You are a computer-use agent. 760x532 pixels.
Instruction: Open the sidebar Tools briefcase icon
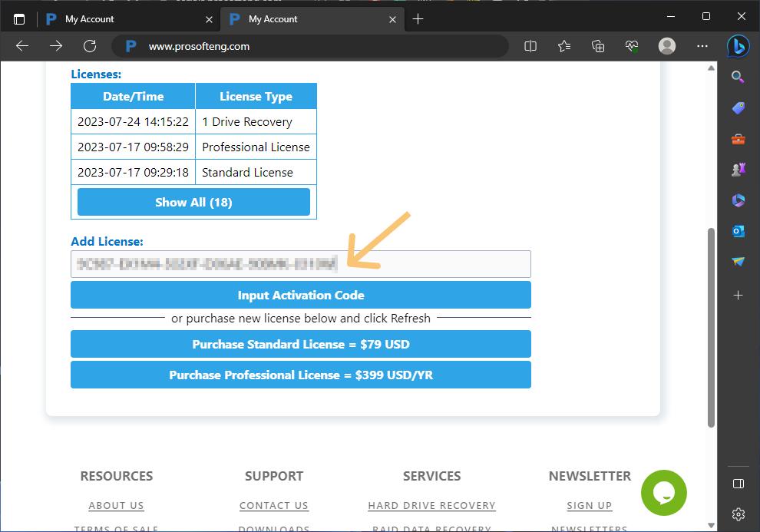[x=738, y=139]
